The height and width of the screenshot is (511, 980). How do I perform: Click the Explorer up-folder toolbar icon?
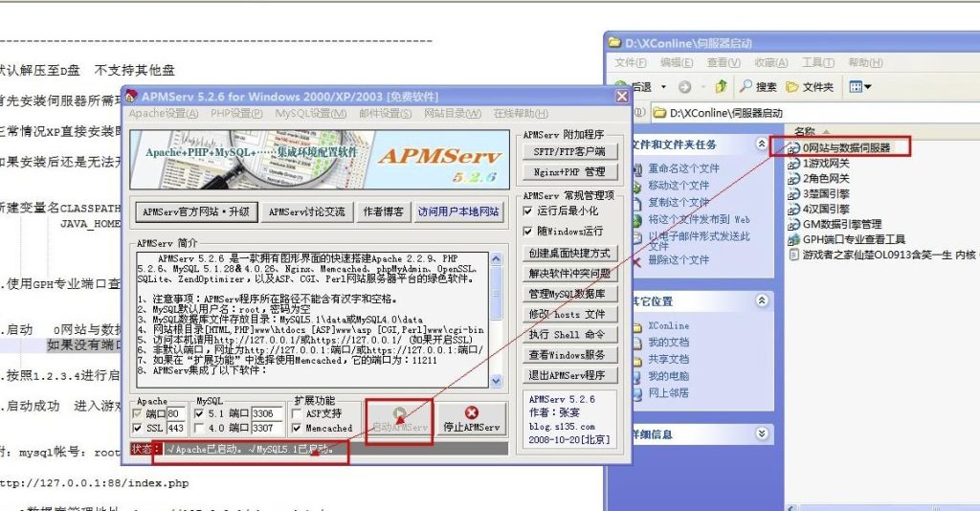coord(721,87)
